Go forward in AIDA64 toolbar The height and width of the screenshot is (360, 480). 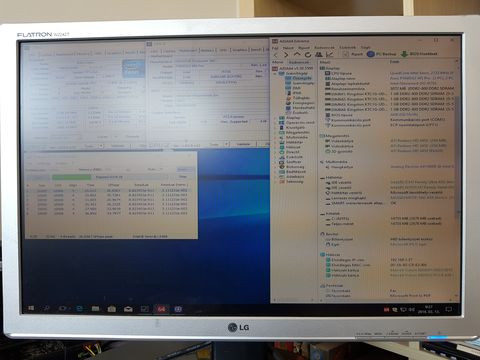(286, 54)
